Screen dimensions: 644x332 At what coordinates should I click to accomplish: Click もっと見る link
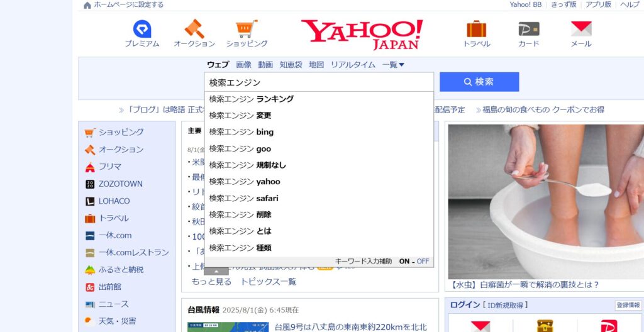point(211,282)
